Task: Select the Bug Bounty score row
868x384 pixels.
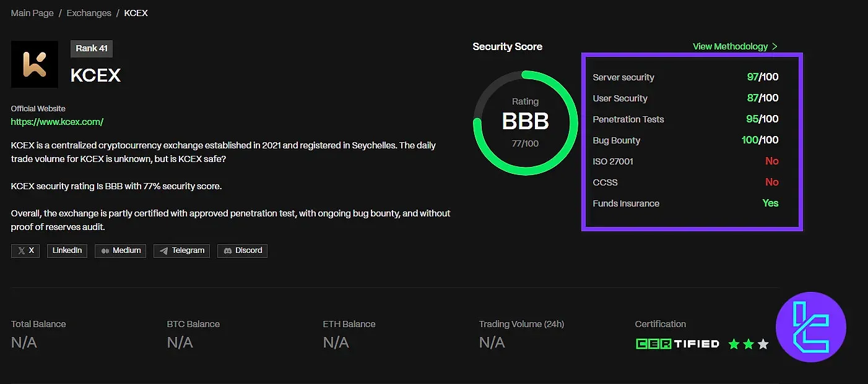Action: pos(685,140)
